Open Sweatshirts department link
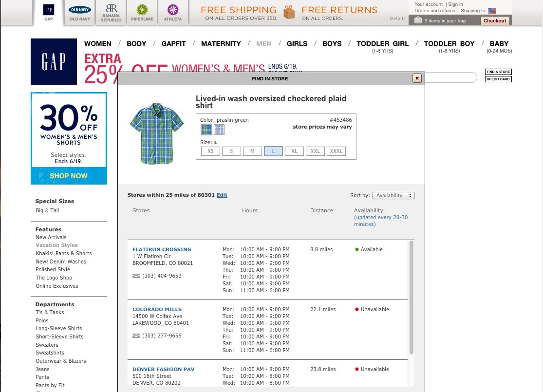 [50, 353]
